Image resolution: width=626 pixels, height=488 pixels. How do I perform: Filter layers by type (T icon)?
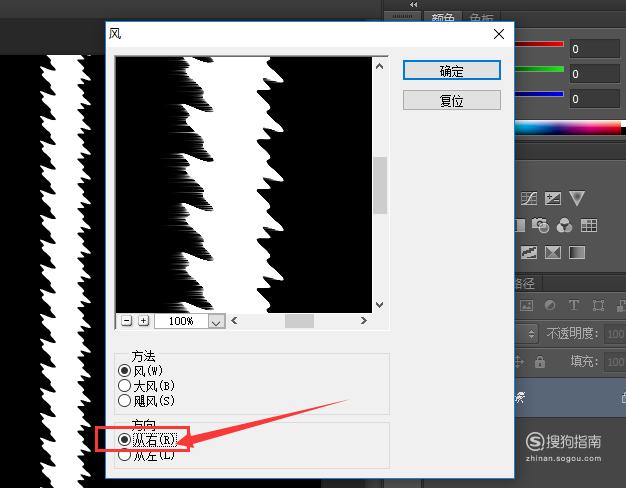(574, 305)
